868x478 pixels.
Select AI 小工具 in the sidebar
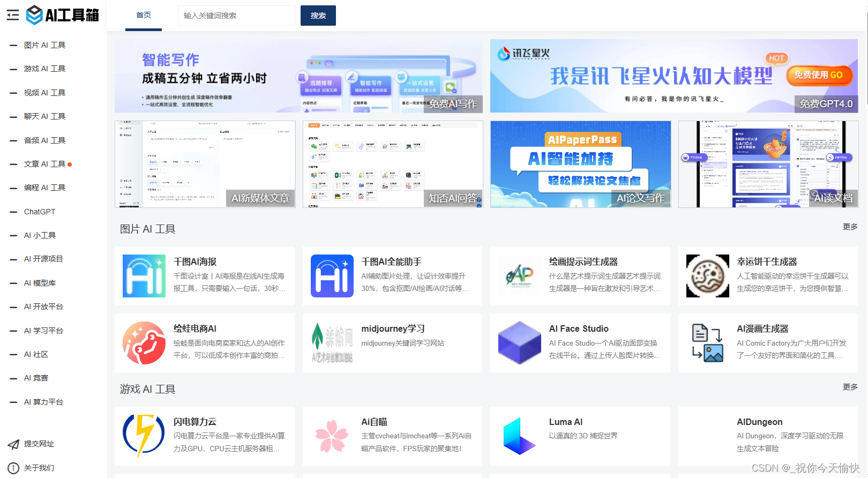click(x=40, y=235)
